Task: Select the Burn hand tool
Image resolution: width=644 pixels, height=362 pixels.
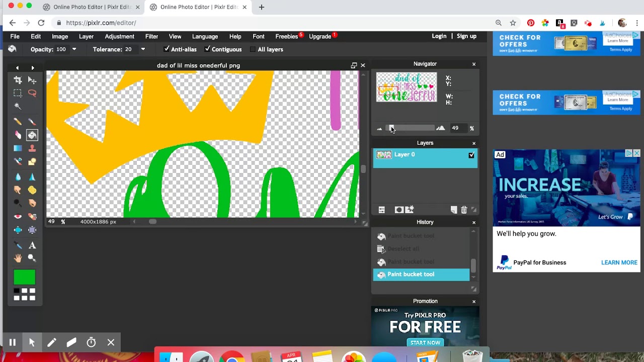Action: pos(32,203)
